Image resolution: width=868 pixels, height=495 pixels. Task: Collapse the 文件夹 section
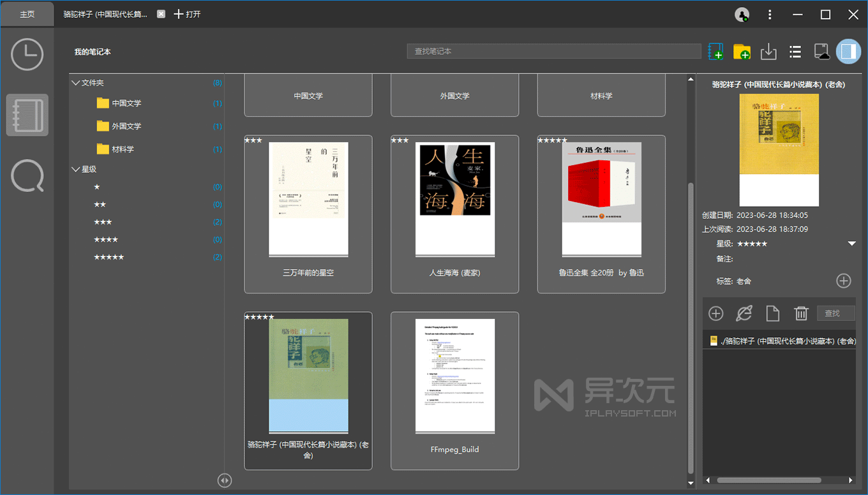[x=75, y=82]
